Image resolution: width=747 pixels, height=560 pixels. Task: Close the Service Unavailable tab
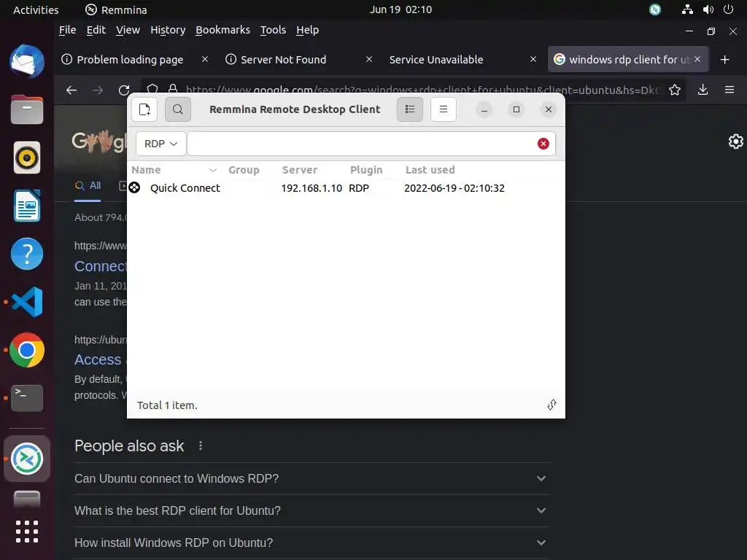(x=533, y=59)
